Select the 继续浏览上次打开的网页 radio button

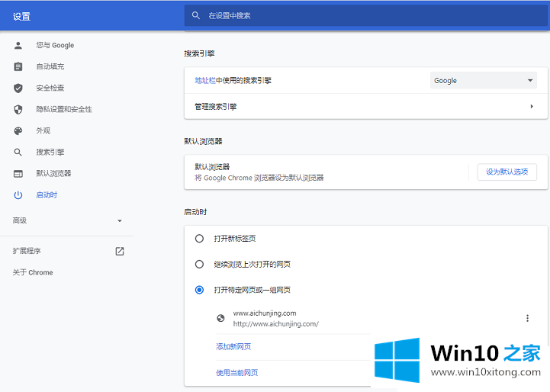pos(199,264)
